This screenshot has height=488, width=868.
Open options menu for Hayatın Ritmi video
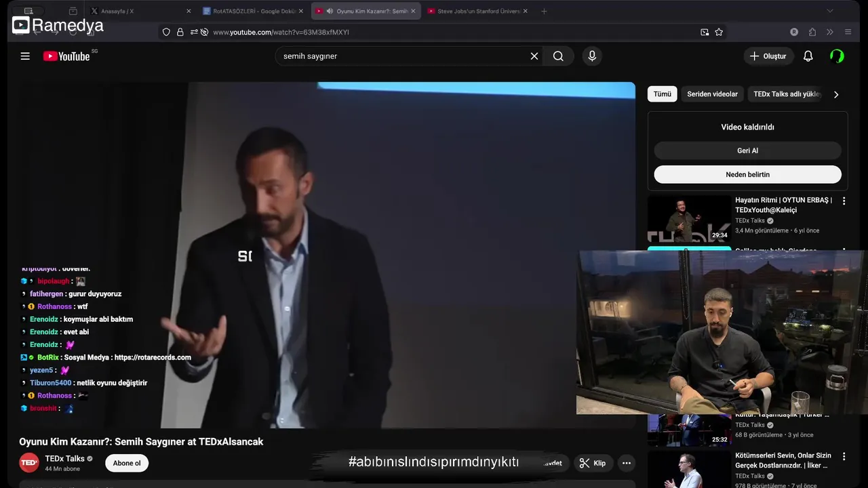(844, 201)
